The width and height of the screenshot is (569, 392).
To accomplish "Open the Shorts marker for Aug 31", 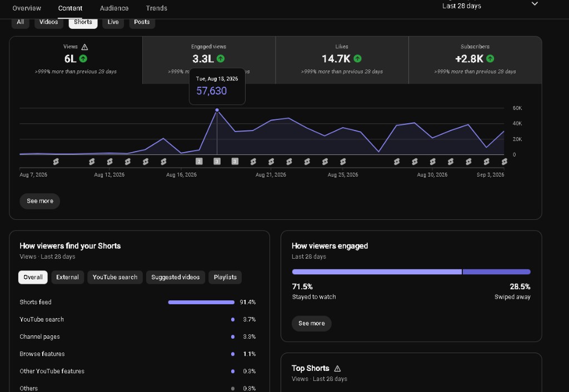I will click(451, 162).
